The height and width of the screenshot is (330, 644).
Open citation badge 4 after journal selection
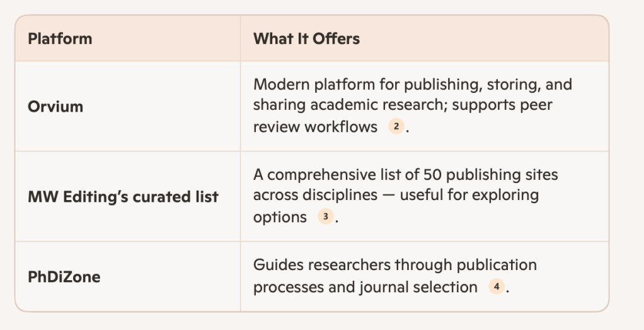tap(497, 287)
